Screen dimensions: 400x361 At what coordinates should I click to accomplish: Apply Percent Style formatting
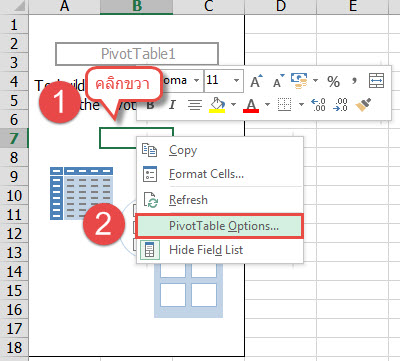coord(333,81)
